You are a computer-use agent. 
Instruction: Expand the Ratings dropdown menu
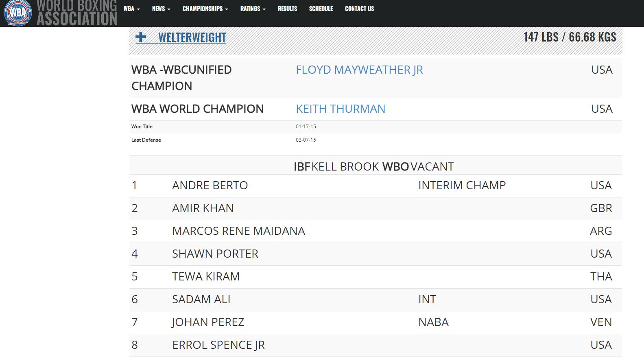[253, 9]
